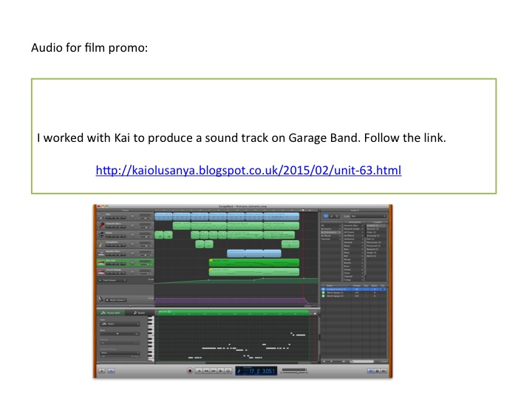Click the Go to Beginning transport button
This screenshot has height=399, width=532.
199,371
